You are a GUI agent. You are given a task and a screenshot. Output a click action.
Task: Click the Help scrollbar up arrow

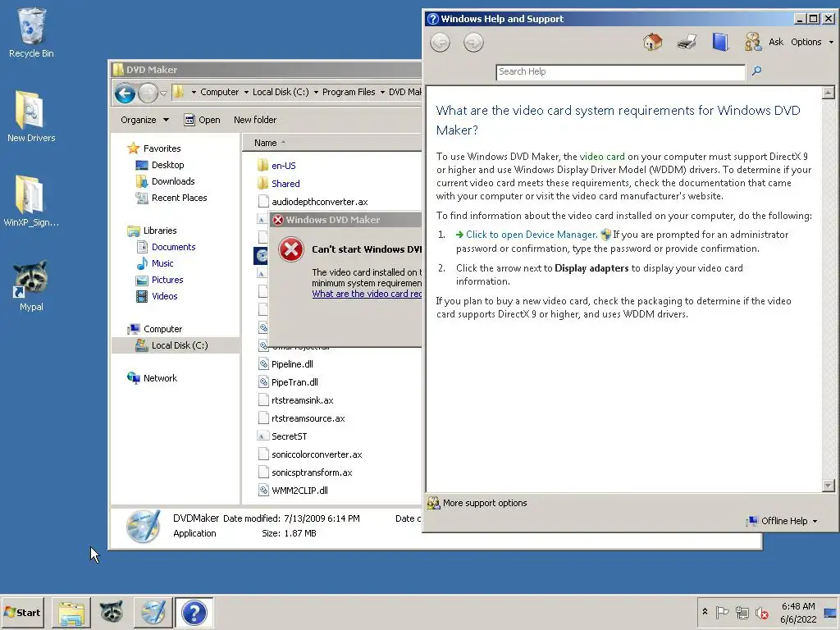click(x=828, y=93)
